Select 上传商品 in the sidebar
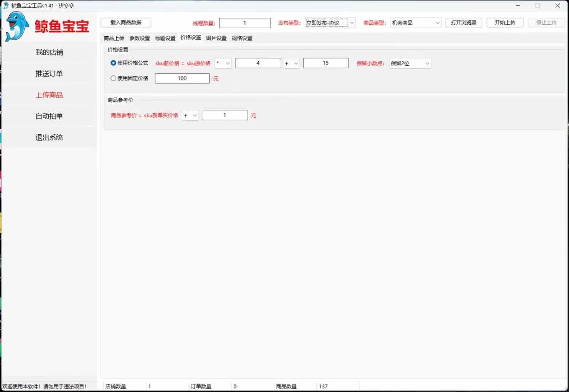The height and width of the screenshot is (392, 569). tap(49, 95)
